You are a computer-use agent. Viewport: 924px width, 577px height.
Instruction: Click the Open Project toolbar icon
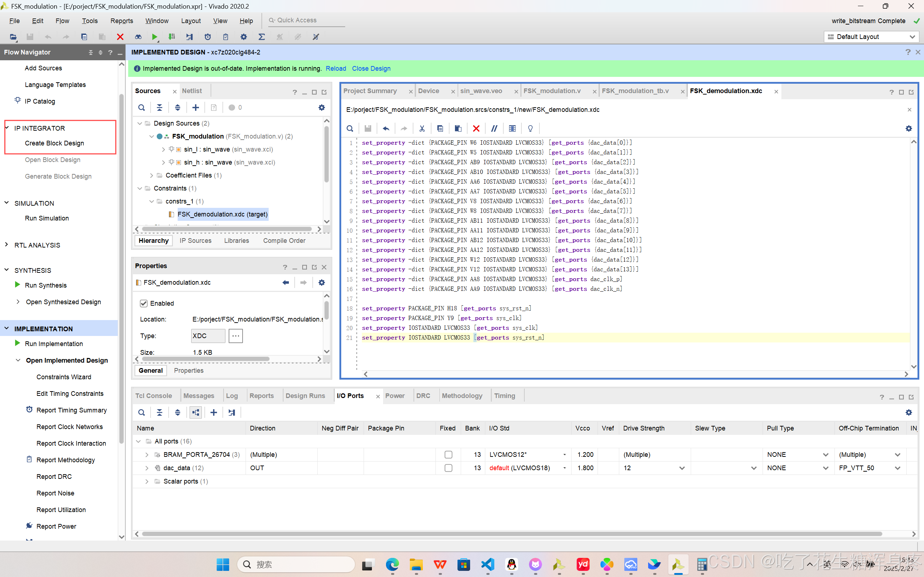pyautogui.click(x=13, y=37)
